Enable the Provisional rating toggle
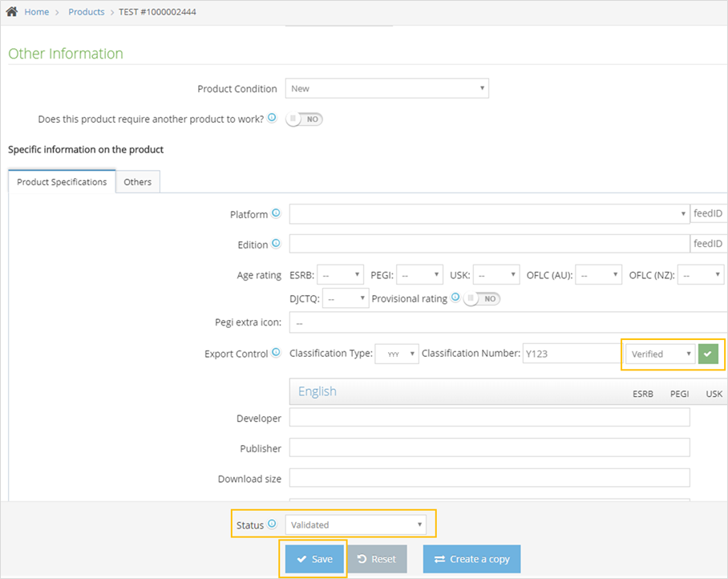This screenshot has width=728, height=579. (482, 298)
